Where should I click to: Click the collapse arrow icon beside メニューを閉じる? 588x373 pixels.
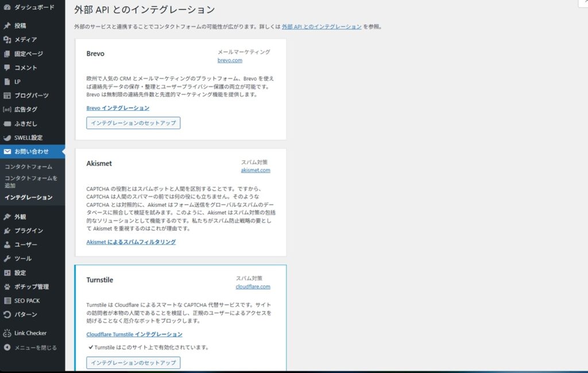pos(7,347)
